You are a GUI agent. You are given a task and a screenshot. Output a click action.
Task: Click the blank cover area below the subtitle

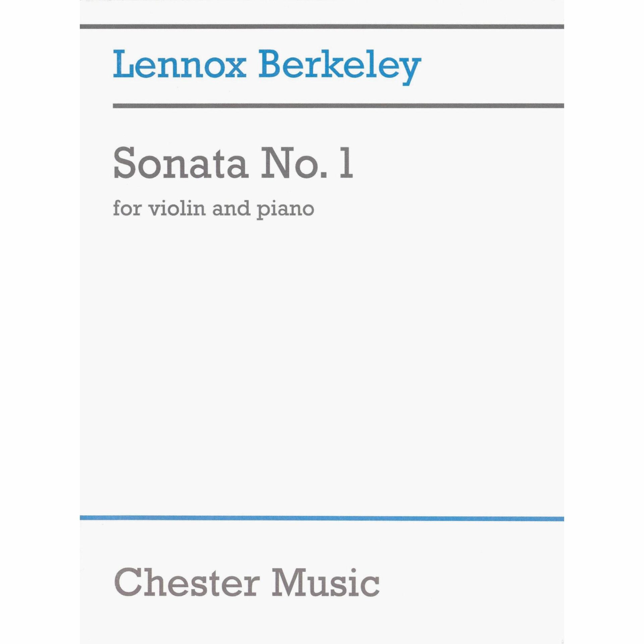click(x=322, y=352)
